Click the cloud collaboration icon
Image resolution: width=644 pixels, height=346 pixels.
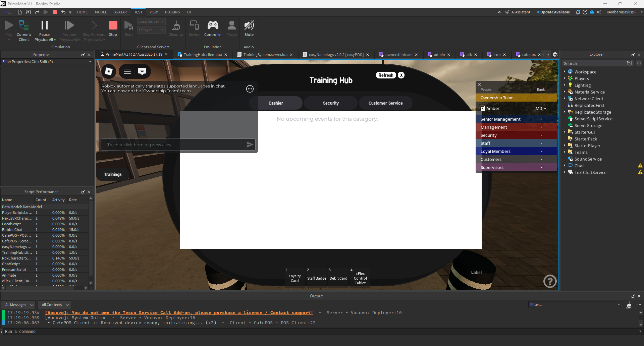point(592,12)
